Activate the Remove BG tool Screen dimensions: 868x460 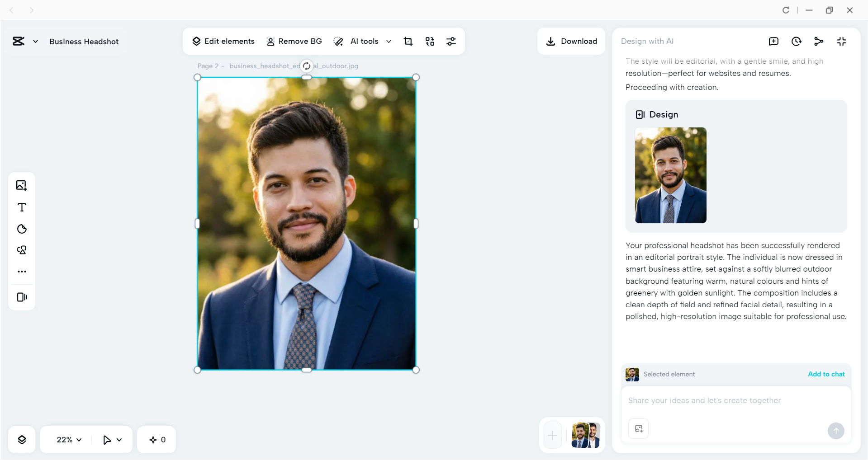[294, 41]
